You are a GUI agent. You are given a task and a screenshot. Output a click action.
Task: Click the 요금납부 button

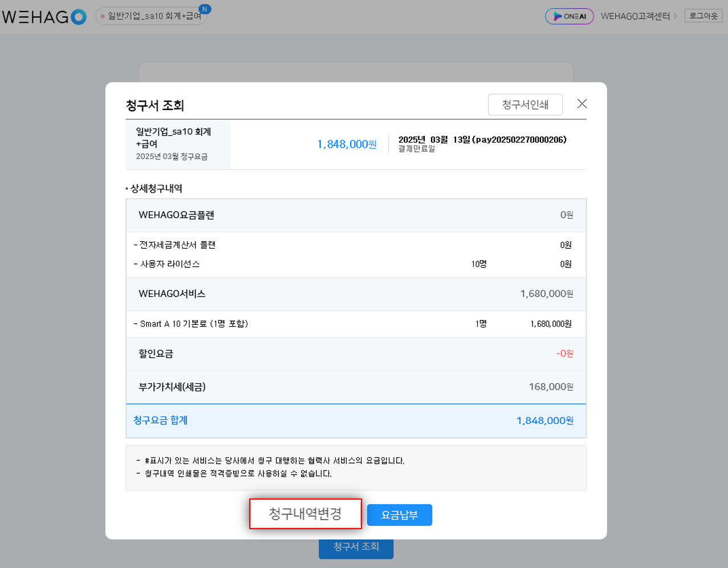click(x=399, y=515)
